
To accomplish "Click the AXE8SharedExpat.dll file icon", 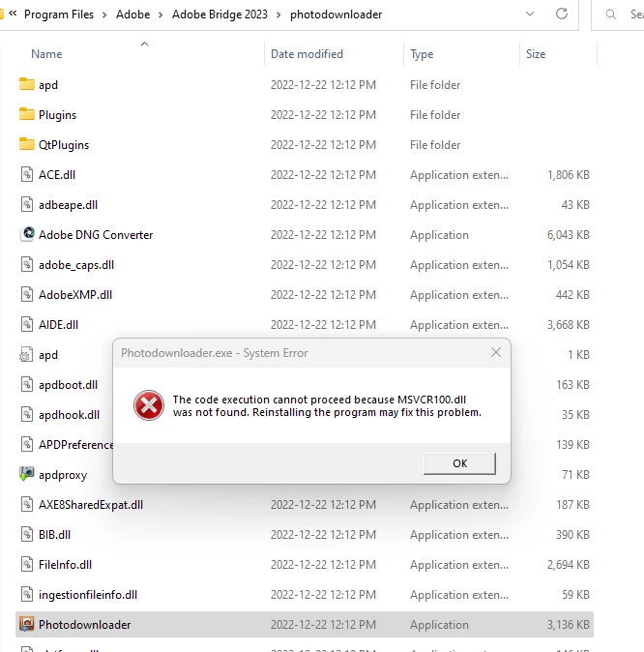I will click(27, 504).
